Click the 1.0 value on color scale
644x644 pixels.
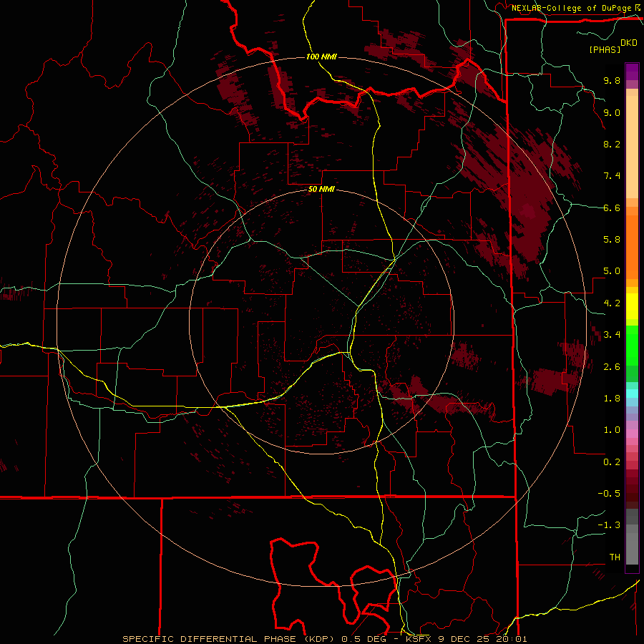click(x=612, y=430)
